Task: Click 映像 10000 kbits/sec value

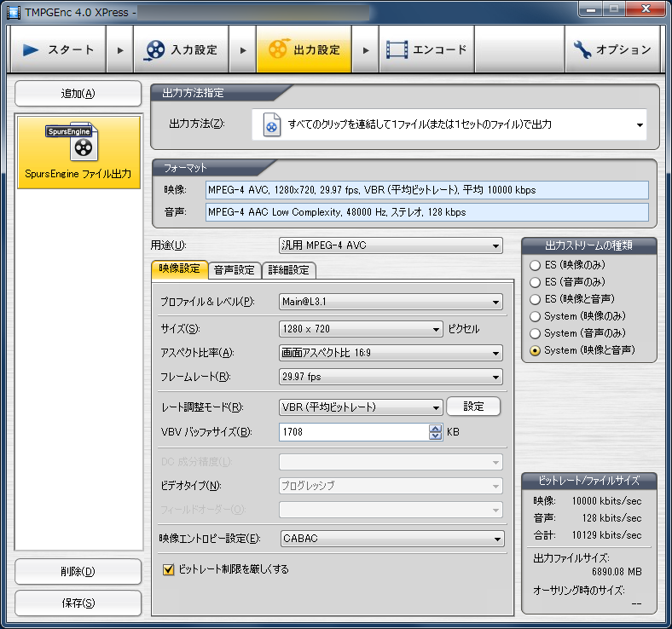Action: (606, 501)
